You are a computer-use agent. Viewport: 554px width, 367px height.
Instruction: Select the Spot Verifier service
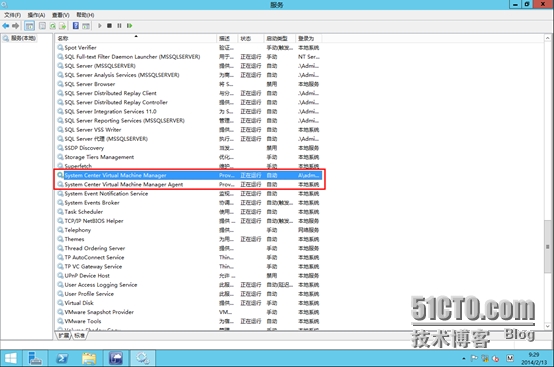[x=189, y=48]
